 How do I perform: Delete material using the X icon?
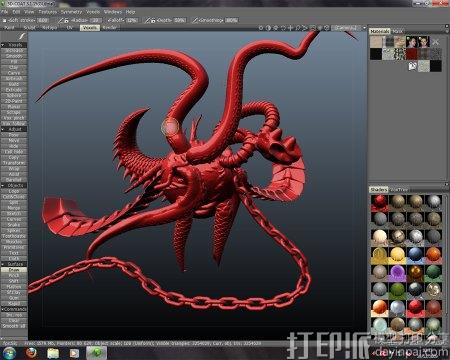(x=435, y=42)
